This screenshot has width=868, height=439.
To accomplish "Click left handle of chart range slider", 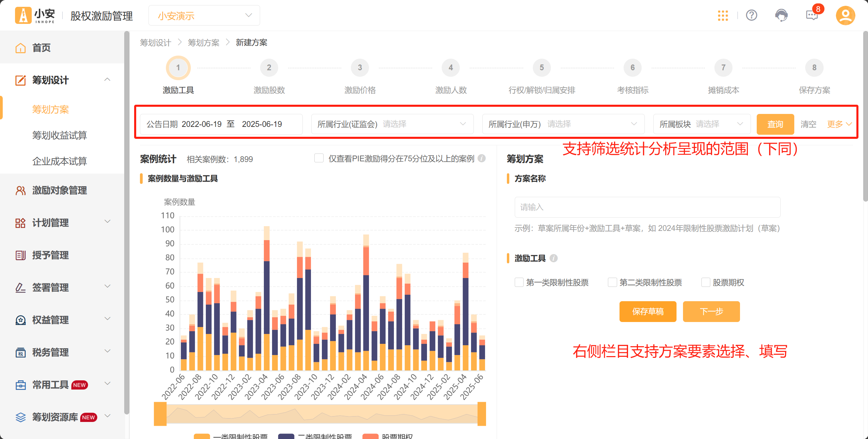I will 160,414.
